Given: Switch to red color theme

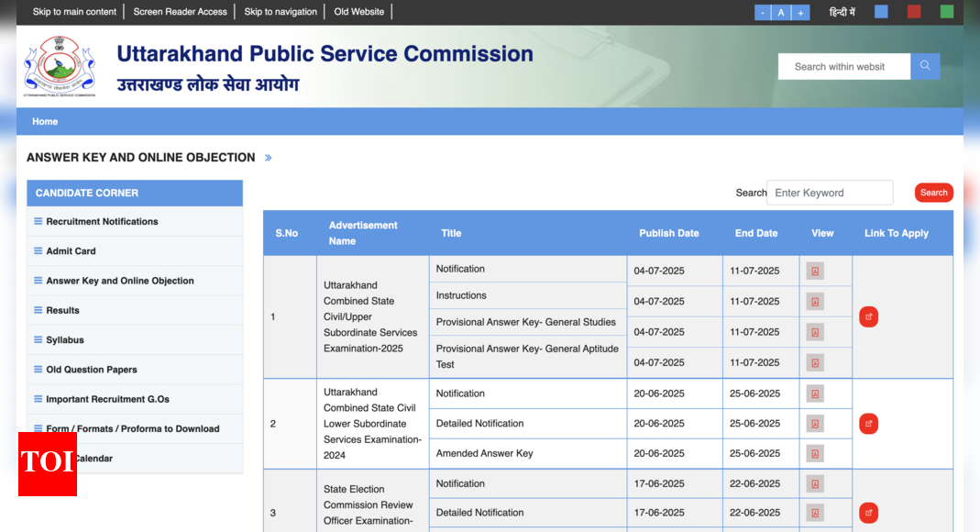Looking at the screenshot, I should click(x=914, y=12).
